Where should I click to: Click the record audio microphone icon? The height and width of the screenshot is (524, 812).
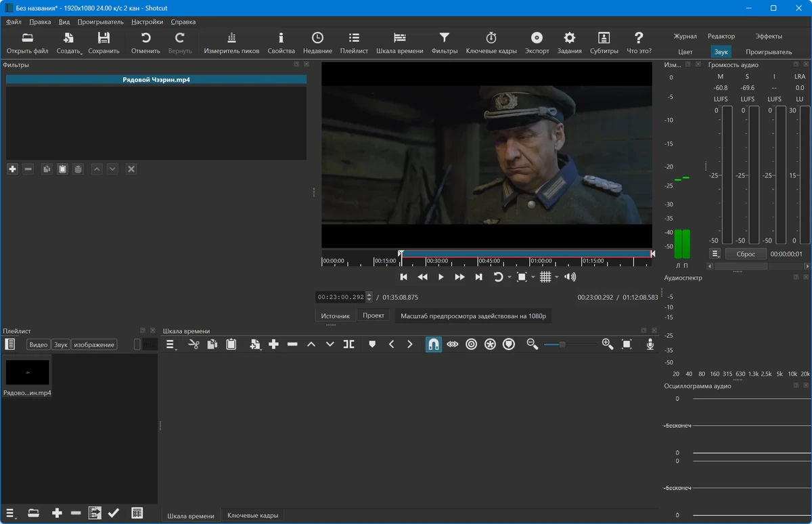(x=650, y=345)
